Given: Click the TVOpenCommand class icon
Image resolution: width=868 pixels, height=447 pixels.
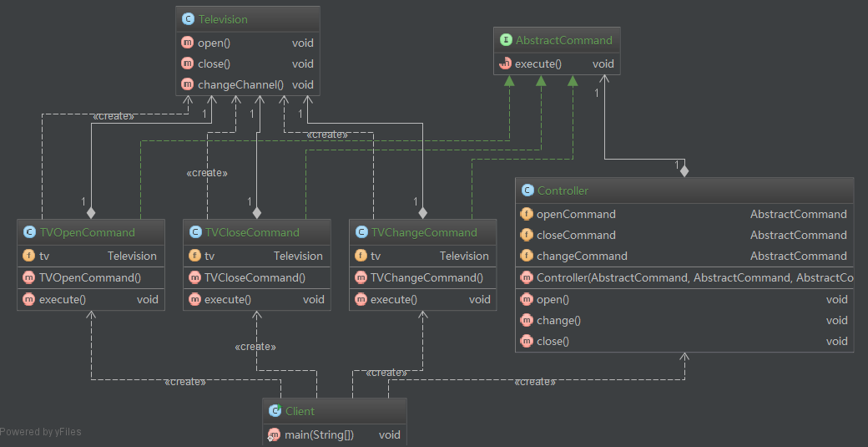Looking at the screenshot, I should (x=28, y=232).
